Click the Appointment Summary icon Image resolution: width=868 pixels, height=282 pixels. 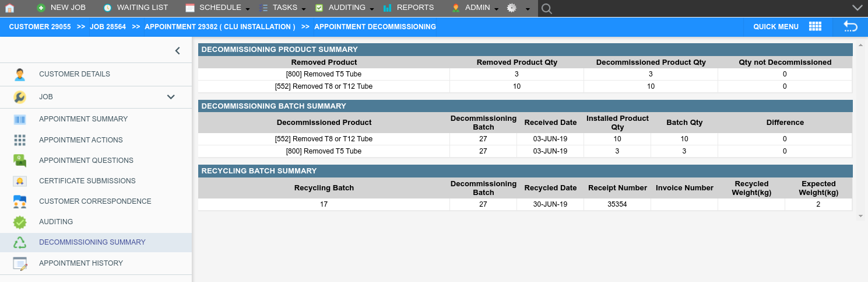[20, 119]
